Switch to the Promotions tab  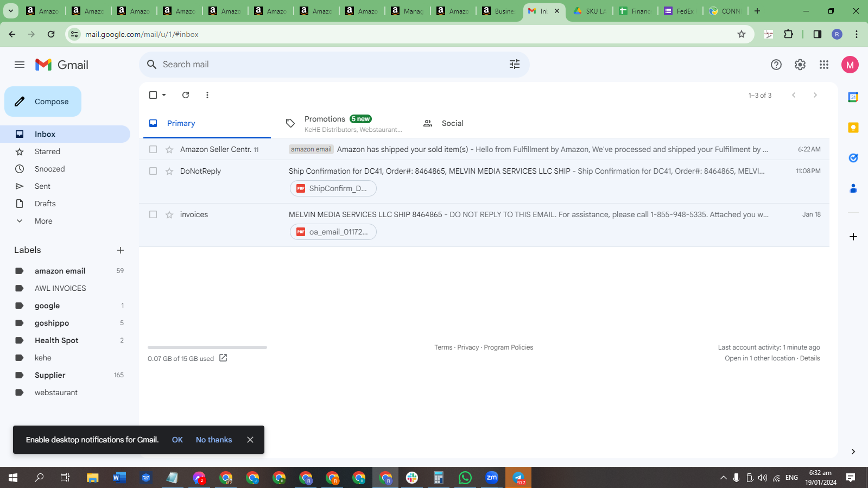(344, 123)
